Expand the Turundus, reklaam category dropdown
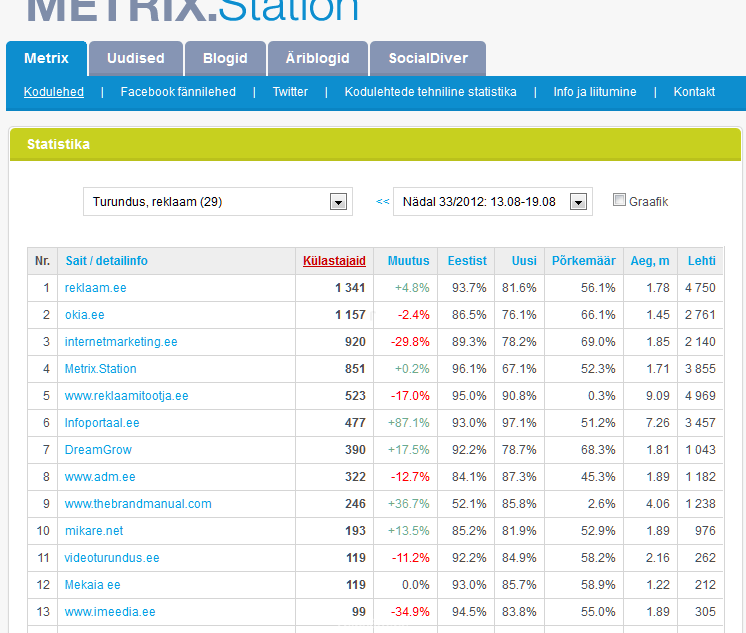Screen dimensions: 746x633 point(218,202)
